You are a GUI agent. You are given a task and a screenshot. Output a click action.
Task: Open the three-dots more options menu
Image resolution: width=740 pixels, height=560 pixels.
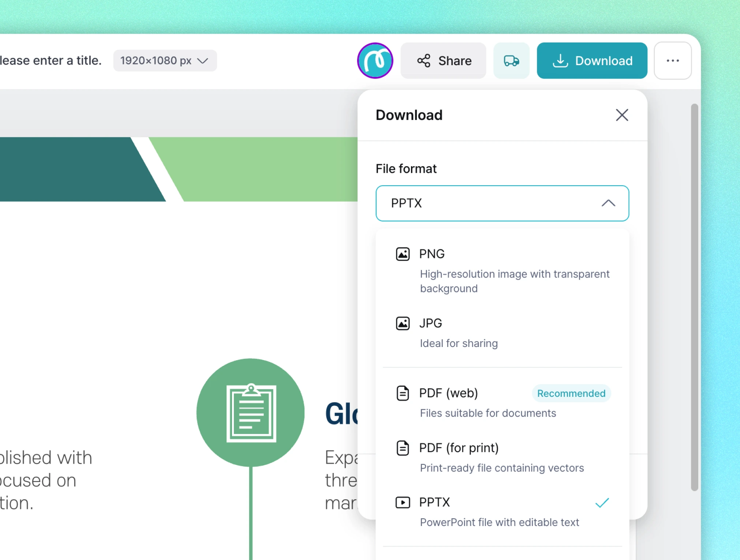pyautogui.click(x=673, y=61)
